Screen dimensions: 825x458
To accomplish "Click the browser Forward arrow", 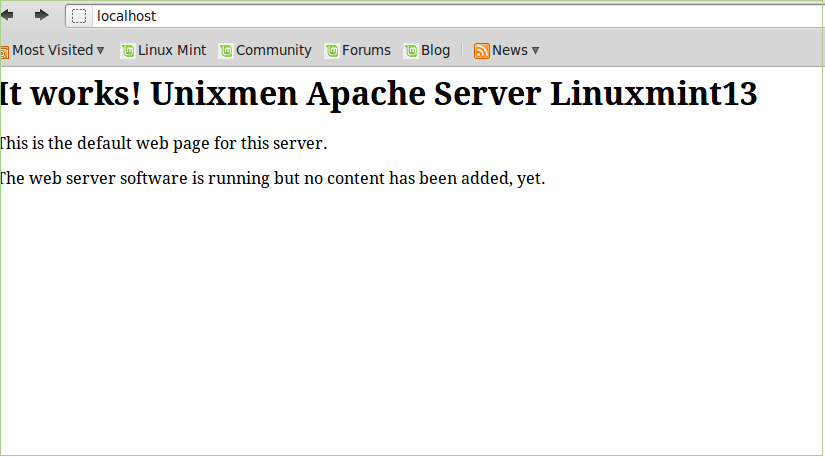I will click(x=41, y=15).
